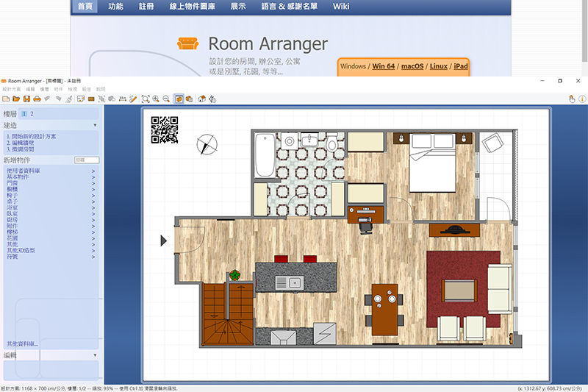
Task: Expand the 椅子 category
Action: pyautogui.click(x=51, y=196)
